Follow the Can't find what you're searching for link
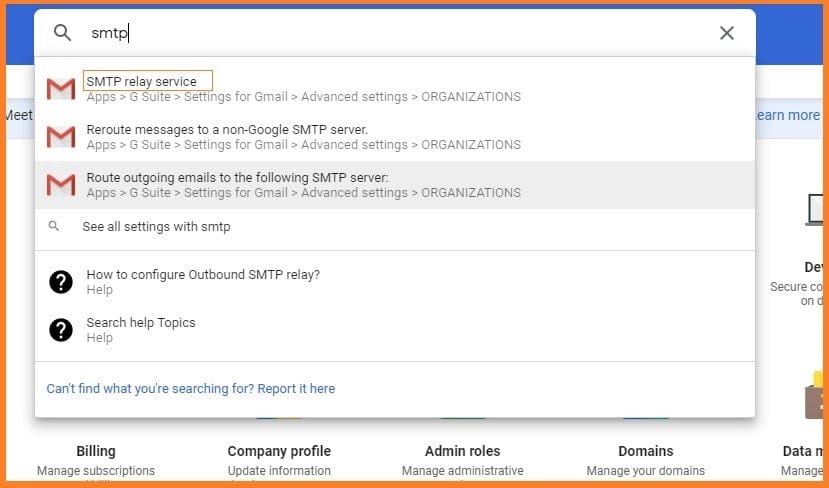 (191, 389)
